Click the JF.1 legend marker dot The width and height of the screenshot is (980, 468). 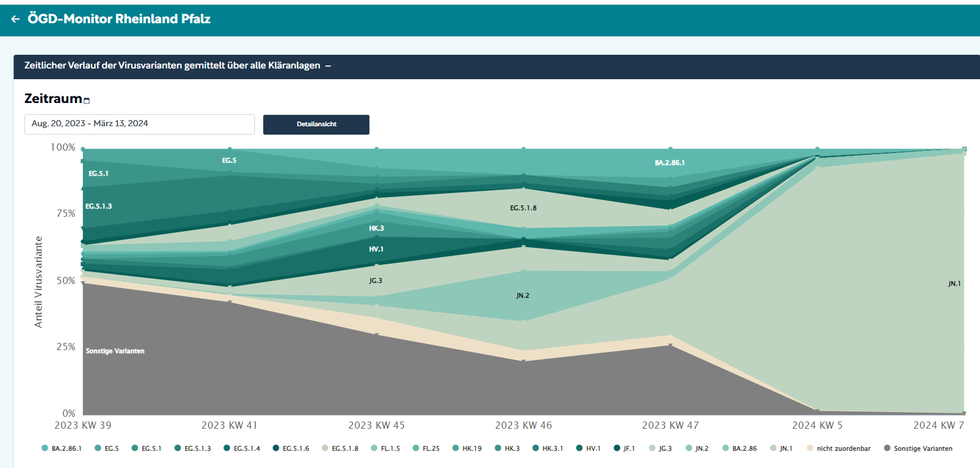tap(617, 448)
